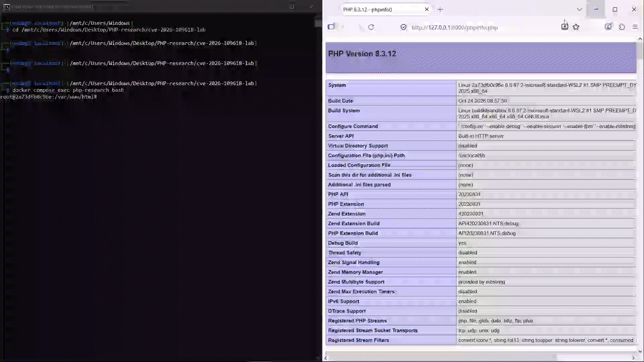
Task: Click the terminal scrollbar thumb
Action: (x=318, y=22)
